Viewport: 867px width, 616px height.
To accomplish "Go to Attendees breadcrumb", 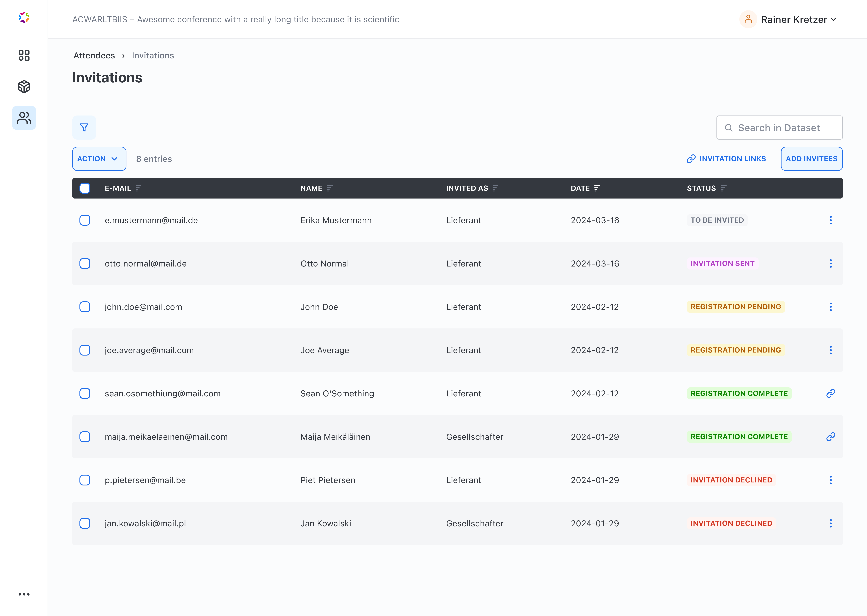I will 94,55.
